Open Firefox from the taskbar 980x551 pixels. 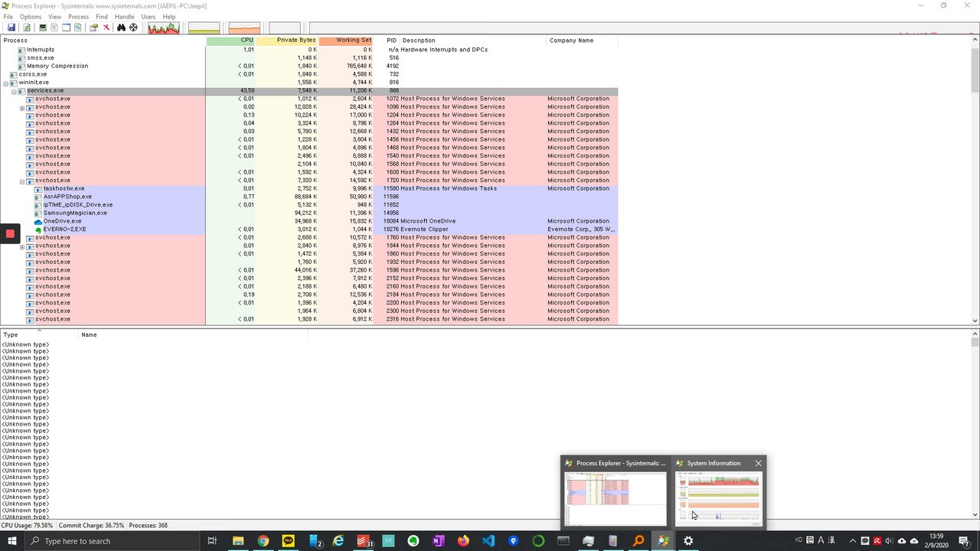click(463, 541)
